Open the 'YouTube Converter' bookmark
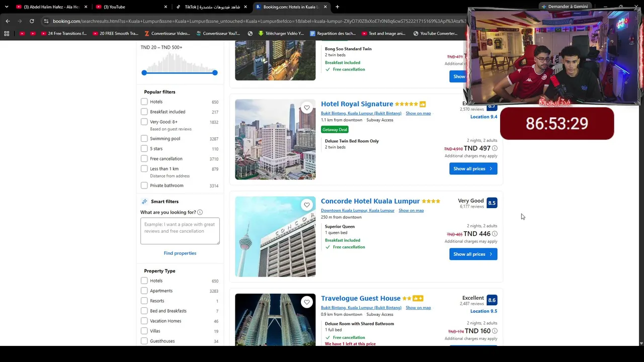644x362 pixels. [x=435, y=34]
